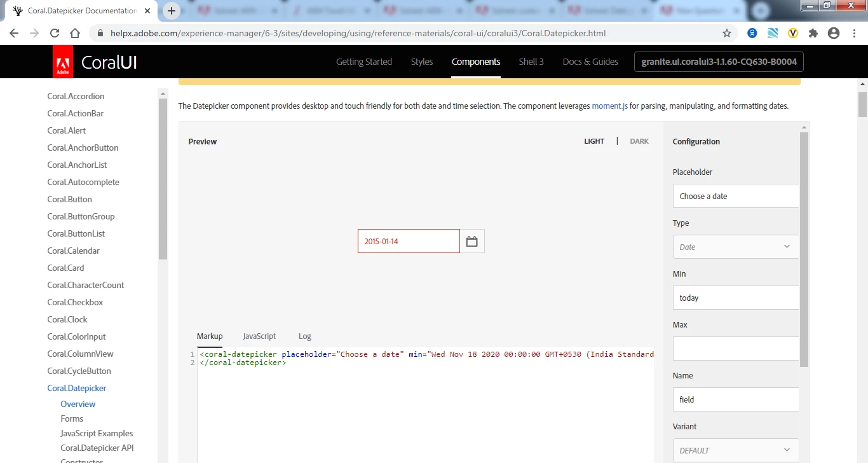Open Coral.ButtonGroup in the sidebar

coord(81,216)
